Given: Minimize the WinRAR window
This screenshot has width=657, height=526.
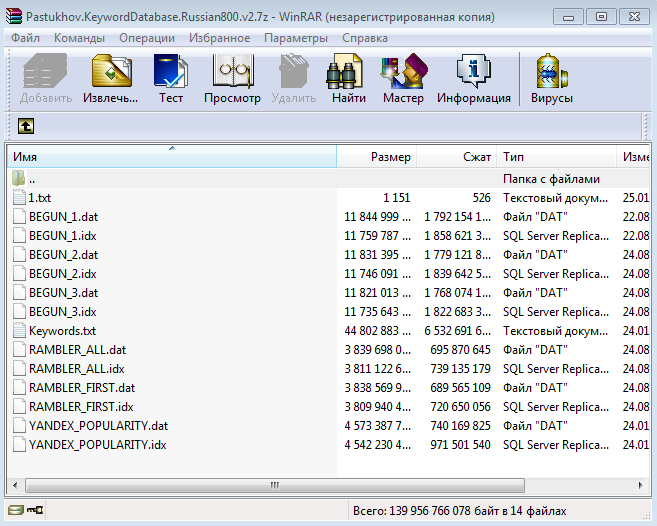Looking at the screenshot, I should point(568,17).
